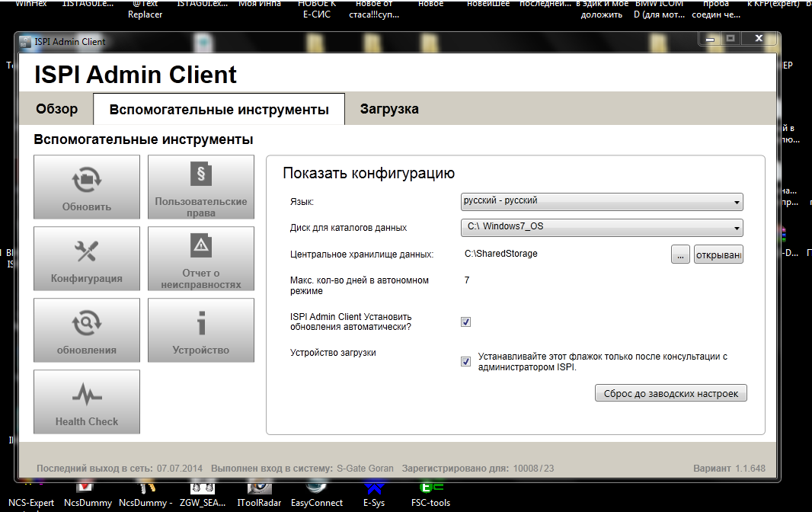Minimize the ISPI Admin Client window
Image resolution: width=812 pixels, height=512 pixels.
pyautogui.click(x=710, y=39)
